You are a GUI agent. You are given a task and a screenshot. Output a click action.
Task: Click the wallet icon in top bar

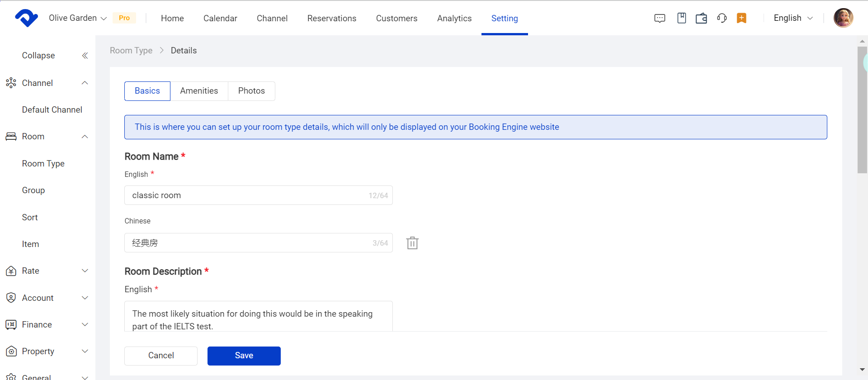point(701,18)
